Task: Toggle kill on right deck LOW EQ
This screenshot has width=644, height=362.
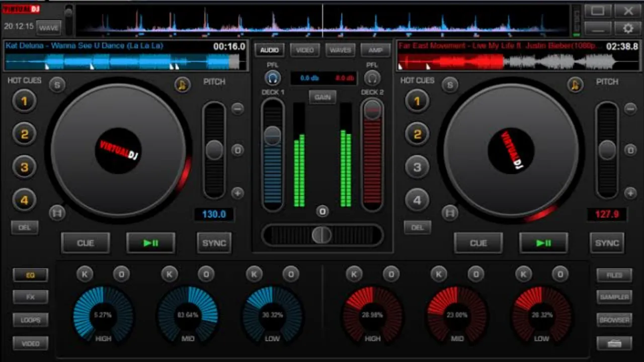Action: 523,274
